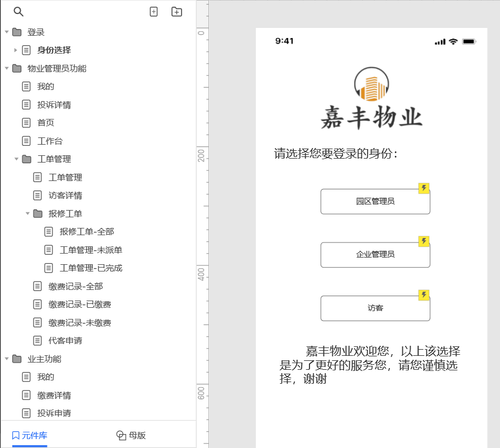The width and height of the screenshot is (500, 448).
Task: Switch to the 元件库 tab
Action: pyautogui.click(x=30, y=435)
